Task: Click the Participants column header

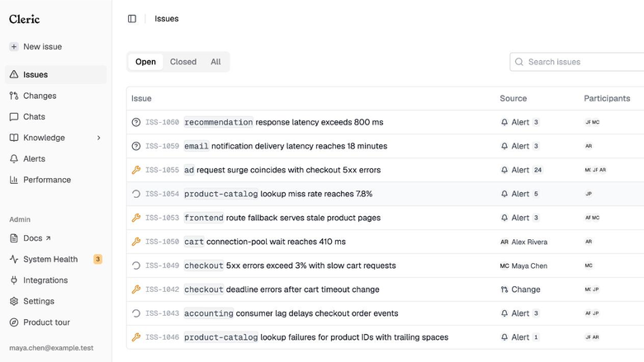Action: pos(607,98)
